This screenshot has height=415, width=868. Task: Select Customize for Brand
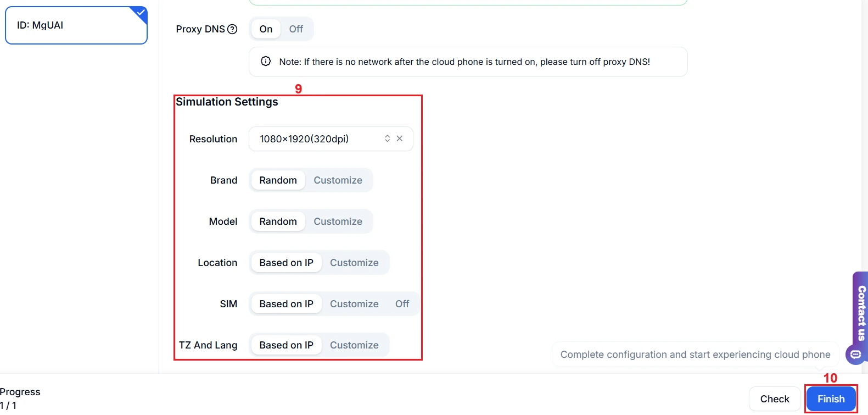click(x=338, y=180)
